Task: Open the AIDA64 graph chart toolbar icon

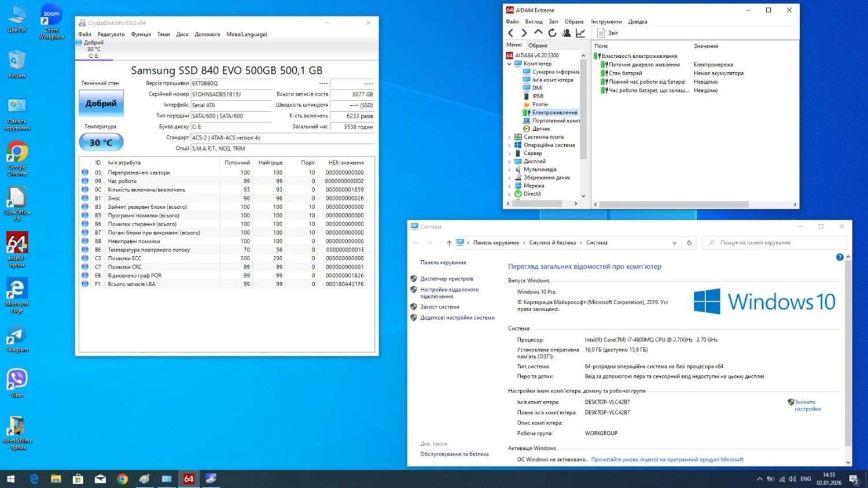Action: 580,33
